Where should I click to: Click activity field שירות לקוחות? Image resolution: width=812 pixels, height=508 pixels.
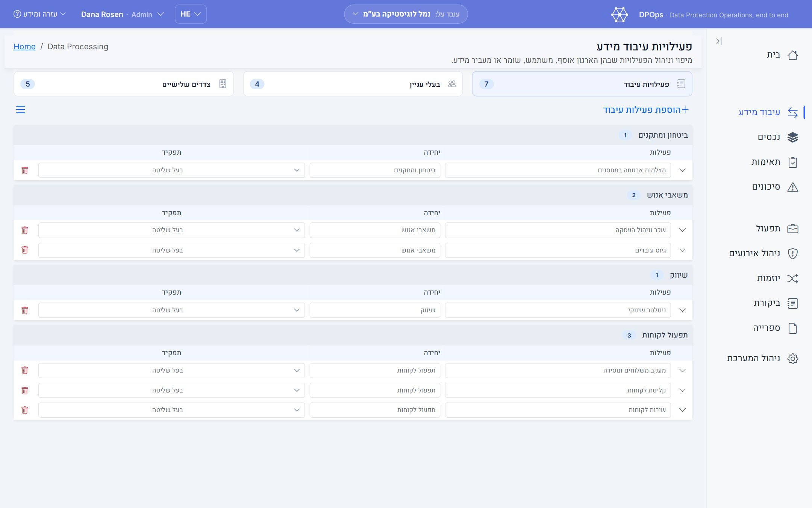coord(558,410)
